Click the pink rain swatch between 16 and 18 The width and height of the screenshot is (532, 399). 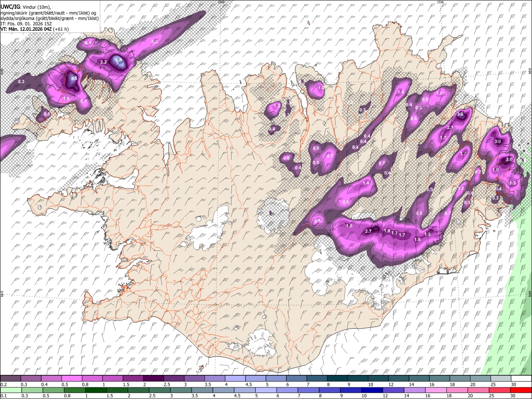pyautogui.click(x=435, y=390)
